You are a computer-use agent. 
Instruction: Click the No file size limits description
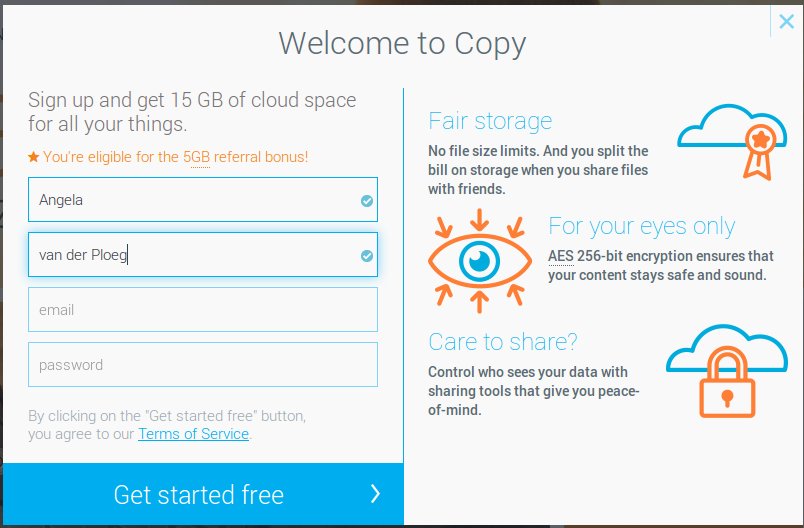pyautogui.click(x=538, y=170)
